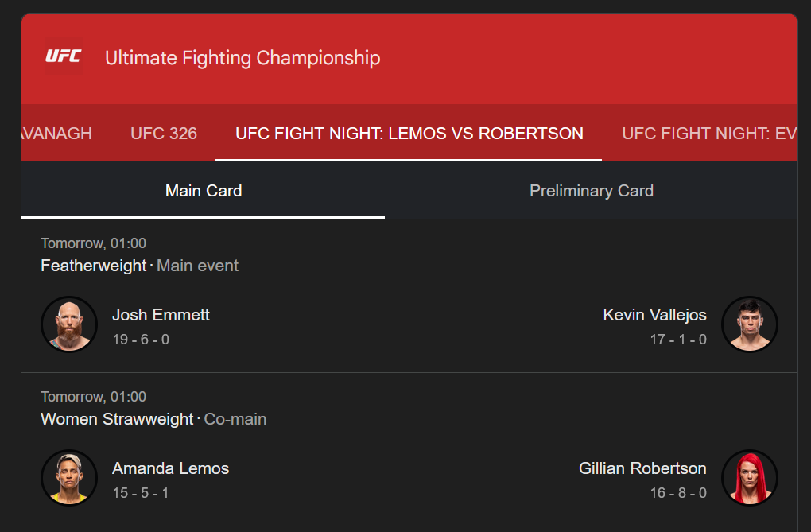Click the Josh Emmett name link
The width and height of the screenshot is (811, 532).
pyautogui.click(x=161, y=315)
